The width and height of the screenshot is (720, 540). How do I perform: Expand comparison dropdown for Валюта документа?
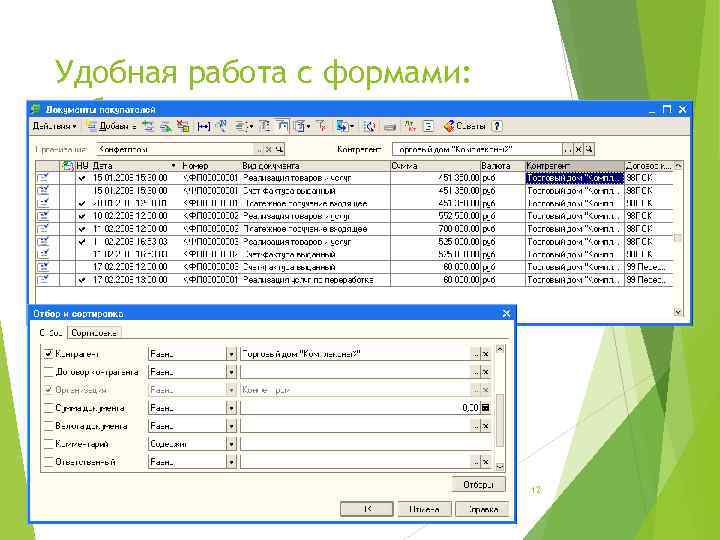(x=231, y=426)
